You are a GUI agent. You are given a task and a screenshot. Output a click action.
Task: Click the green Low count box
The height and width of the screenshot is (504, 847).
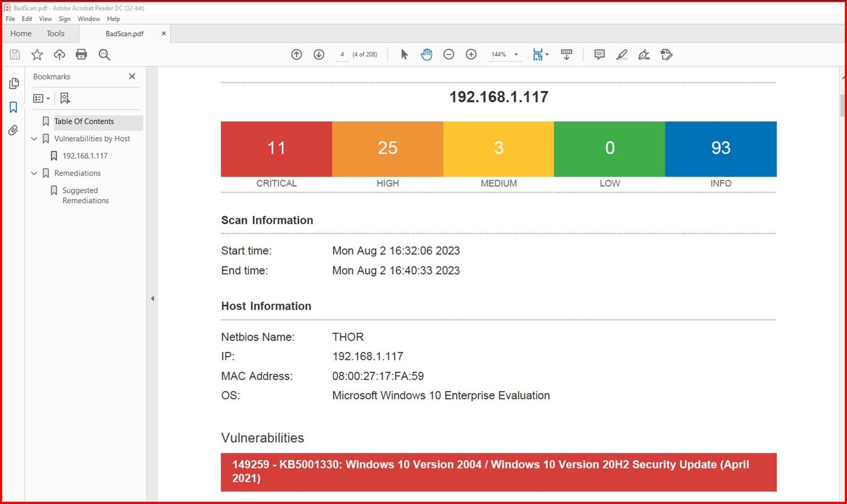610,149
